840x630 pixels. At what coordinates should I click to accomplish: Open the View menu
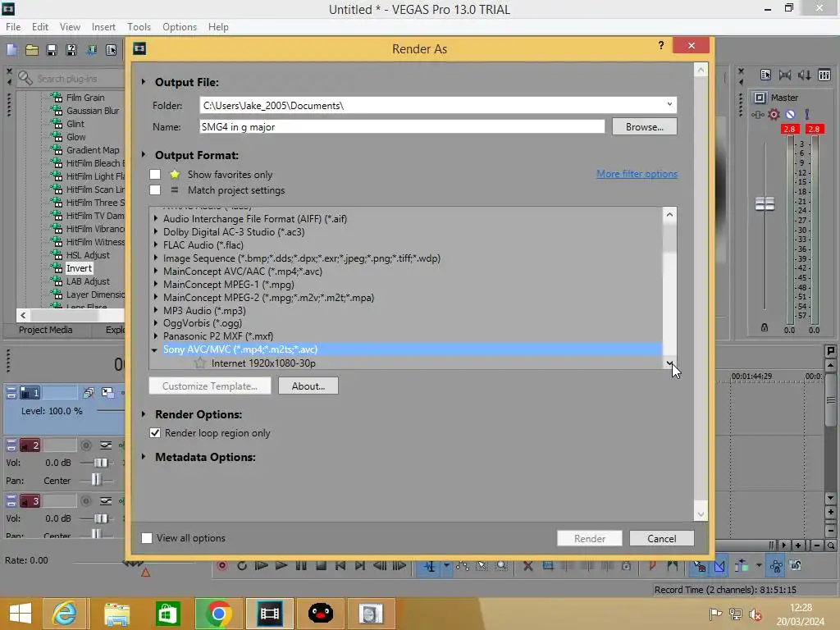[x=71, y=27]
